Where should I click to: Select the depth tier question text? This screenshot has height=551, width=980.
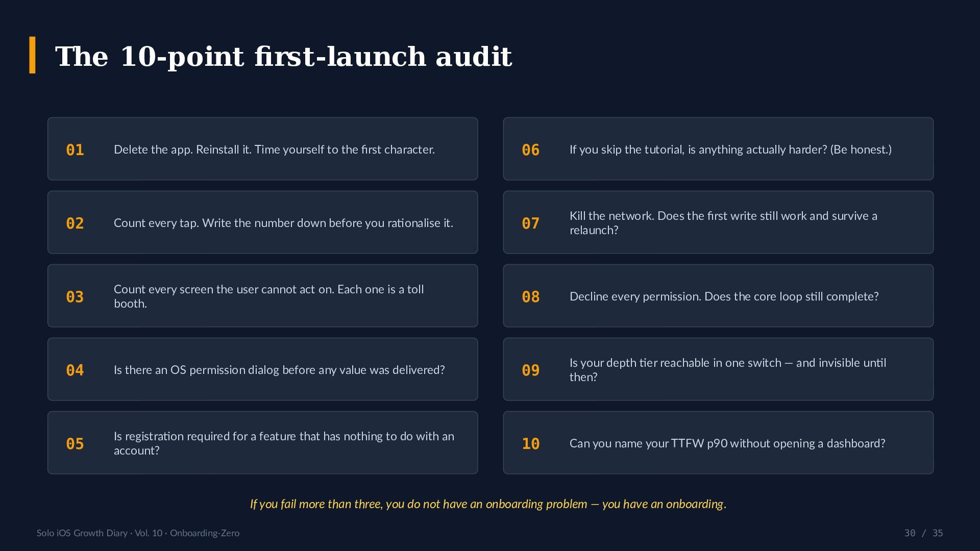pyautogui.click(x=728, y=369)
